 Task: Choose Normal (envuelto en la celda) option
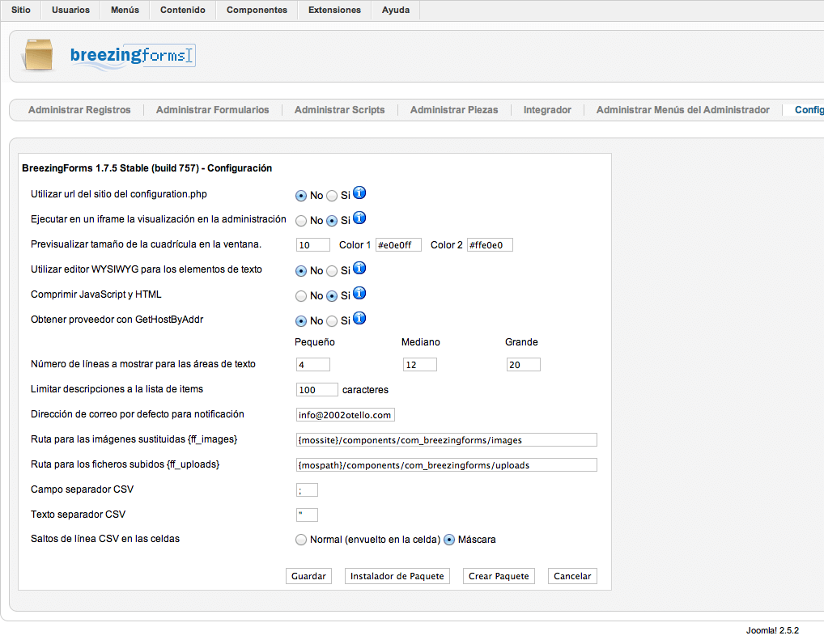tap(301, 540)
